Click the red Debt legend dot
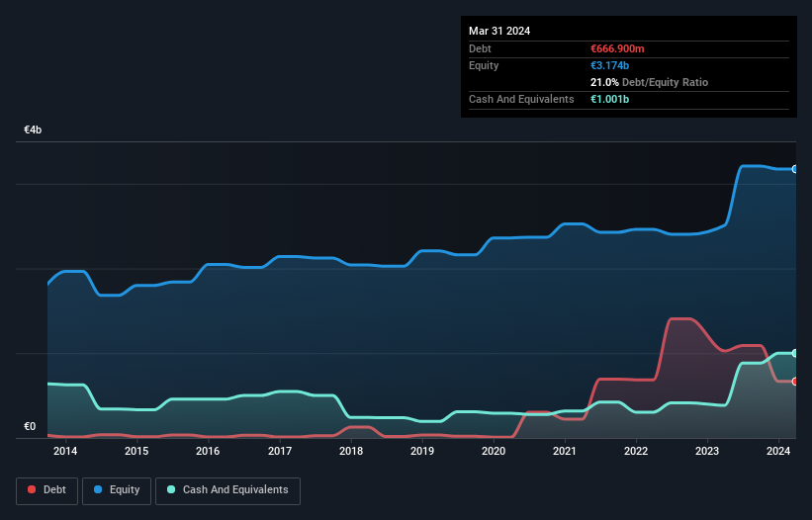Image resolution: width=812 pixels, height=520 pixels. coord(32,489)
